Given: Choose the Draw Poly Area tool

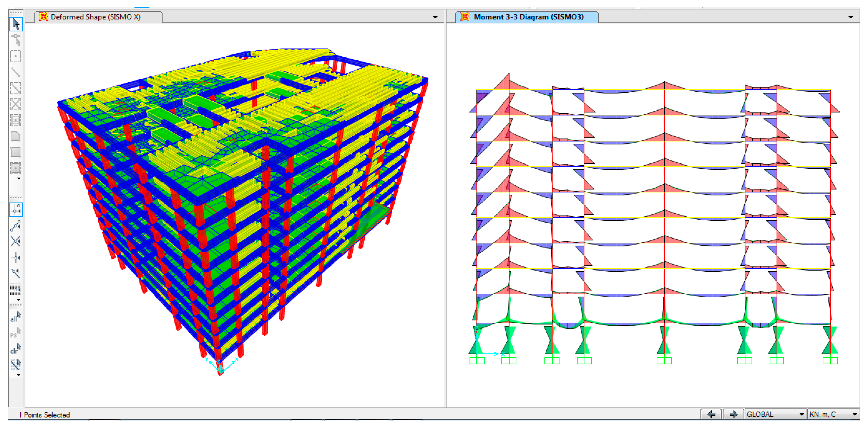Looking at the screenshot, I should pos(16,136).
